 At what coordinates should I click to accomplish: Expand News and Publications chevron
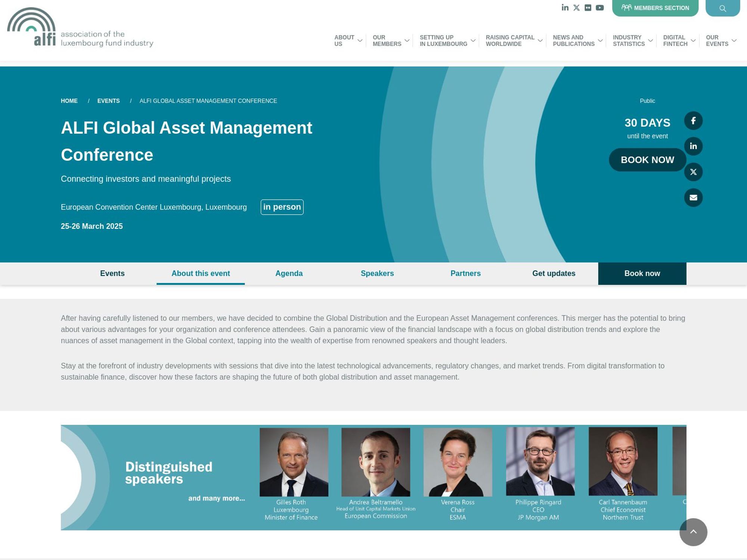600,41
